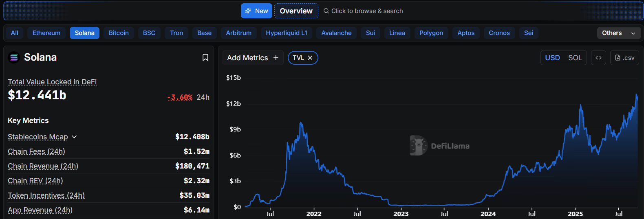The image size is (644, 219).
Task: Bookmark the Solana chain
Action: point(205,58)
